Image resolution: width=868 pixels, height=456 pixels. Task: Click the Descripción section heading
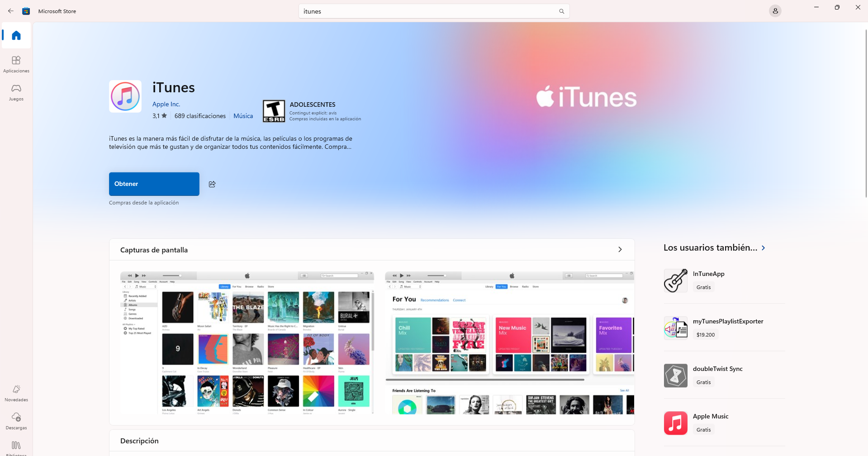(x=139, y=441)
